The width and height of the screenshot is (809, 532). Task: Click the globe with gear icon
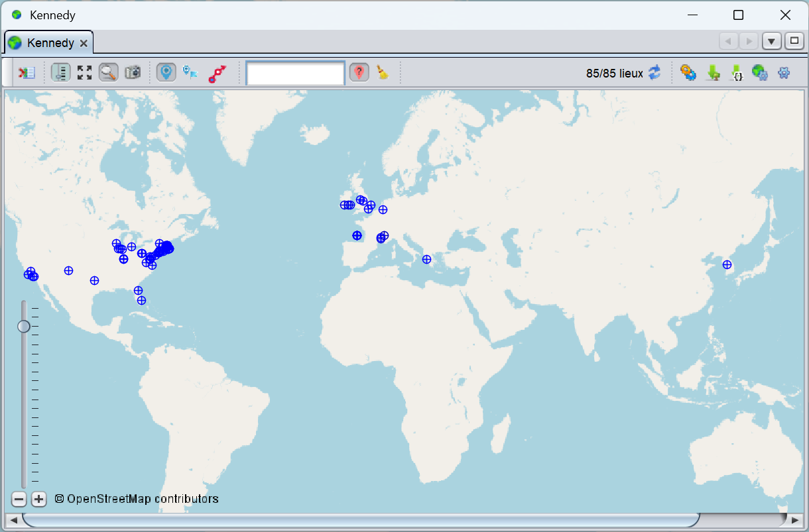[x=760, y=73]
